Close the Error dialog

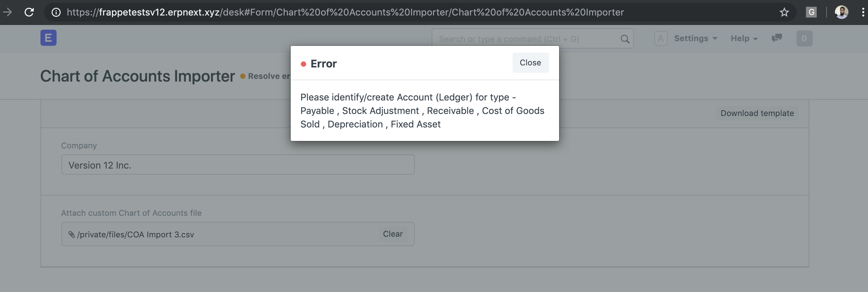530,62
